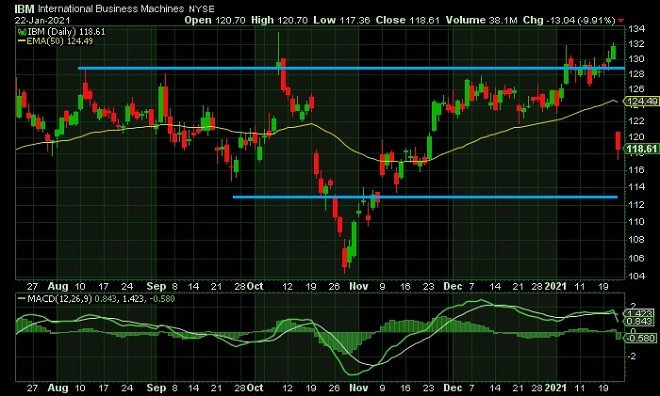
Task: Click the 132 price axis label
Action: click(x=636, y=44)
